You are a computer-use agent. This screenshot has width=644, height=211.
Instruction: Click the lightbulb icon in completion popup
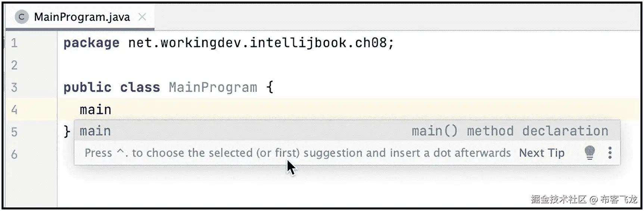click(589, 153)
